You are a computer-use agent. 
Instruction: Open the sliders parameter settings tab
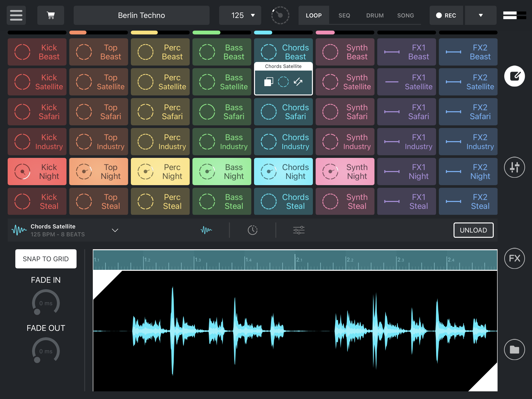point(299,230)
